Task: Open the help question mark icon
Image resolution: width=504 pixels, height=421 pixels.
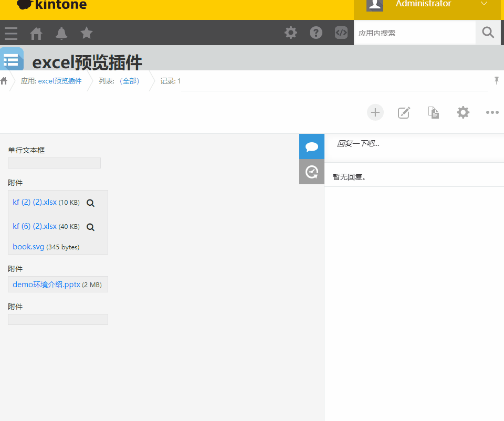Action: 316,33
